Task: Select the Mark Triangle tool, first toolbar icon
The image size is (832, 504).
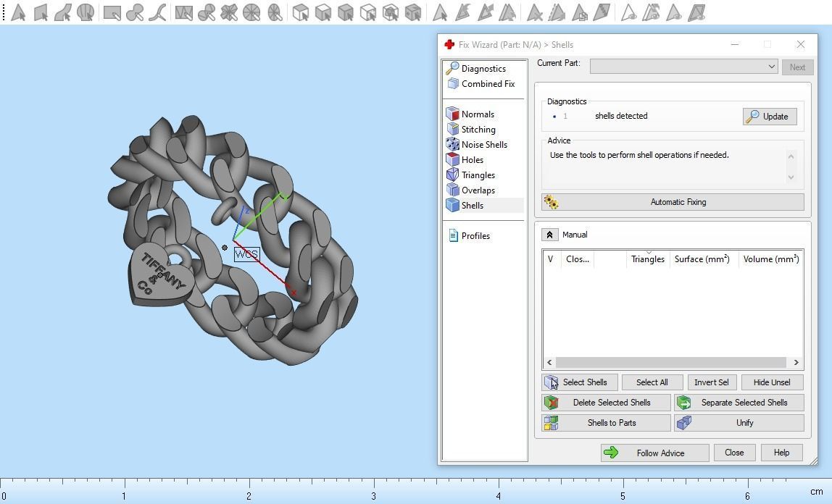Action: [18, 12]
